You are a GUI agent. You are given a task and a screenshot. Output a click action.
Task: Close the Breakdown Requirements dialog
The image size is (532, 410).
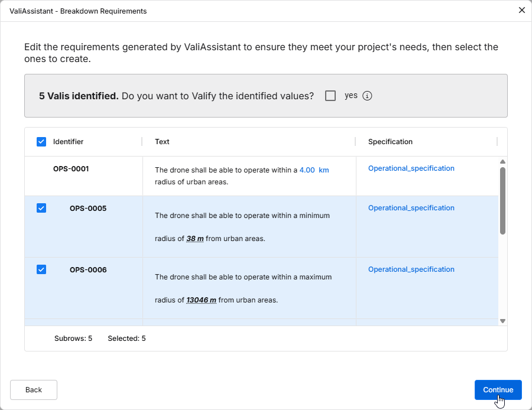(x=521, y=10)
